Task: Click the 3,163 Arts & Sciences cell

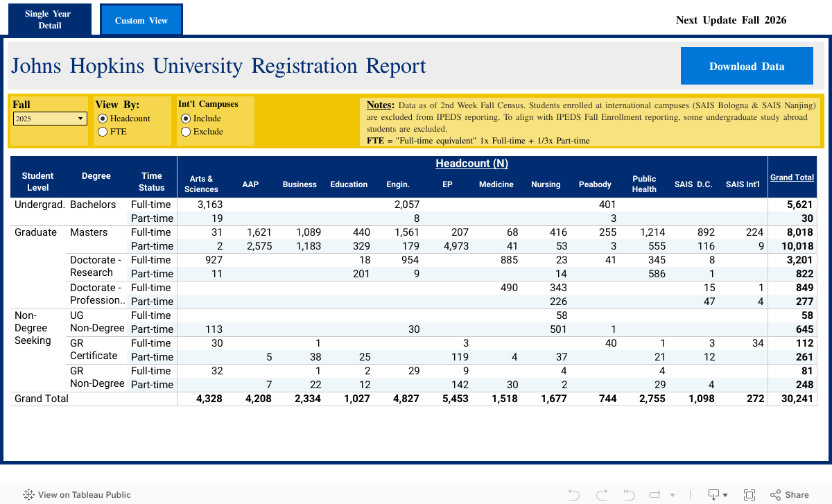Action: (x=210, y=205)
